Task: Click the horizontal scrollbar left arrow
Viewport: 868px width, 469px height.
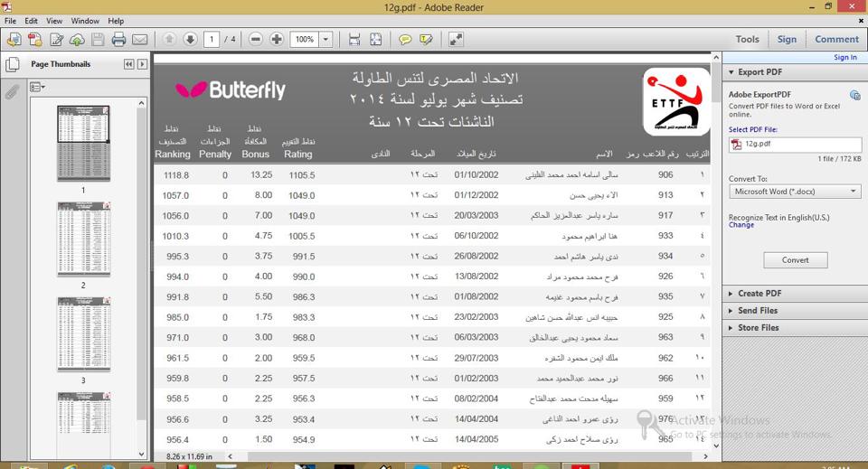Action: point(231,456)
